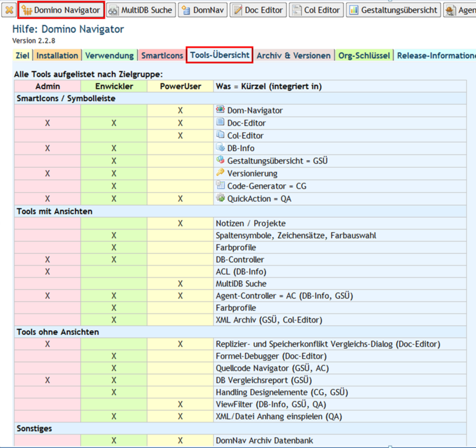Click the Admin X in ACL (DB-Info) row
Image resolution: width=476 pixels, height=448 pixels.
[x=47, y=272]
